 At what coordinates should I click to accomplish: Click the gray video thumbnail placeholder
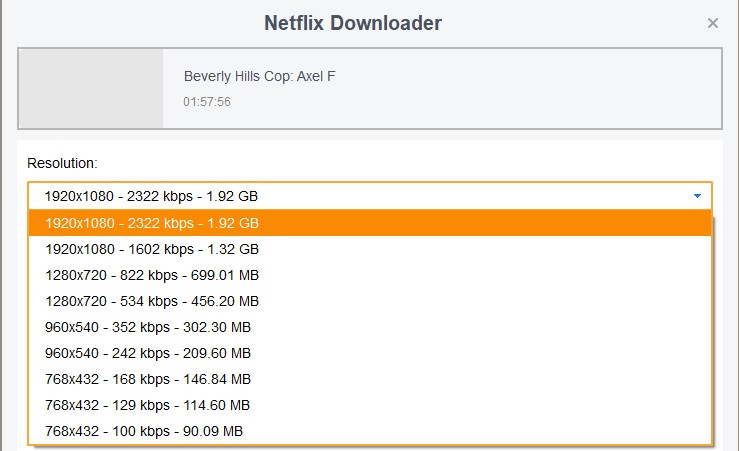pos(91,90)
